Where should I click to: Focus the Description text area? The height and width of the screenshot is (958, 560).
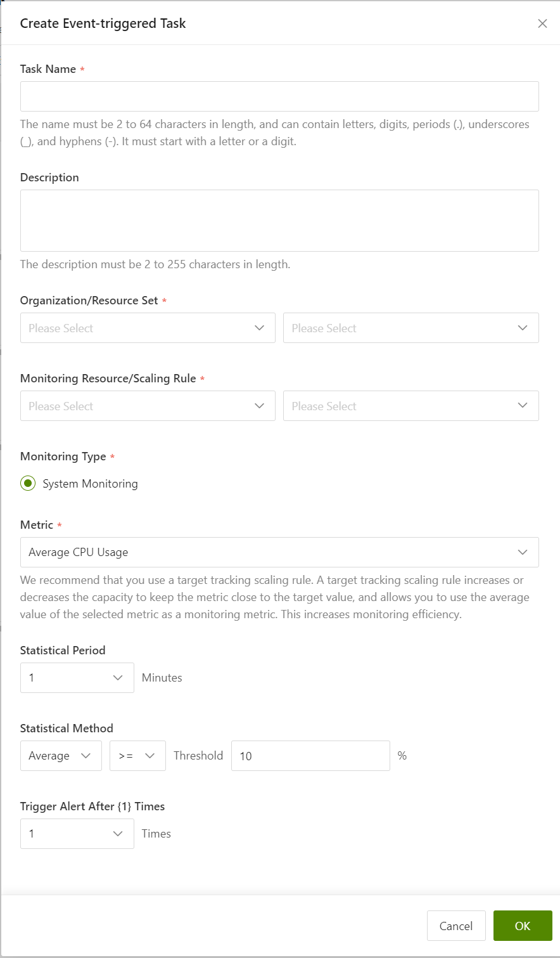pos(279,221)
